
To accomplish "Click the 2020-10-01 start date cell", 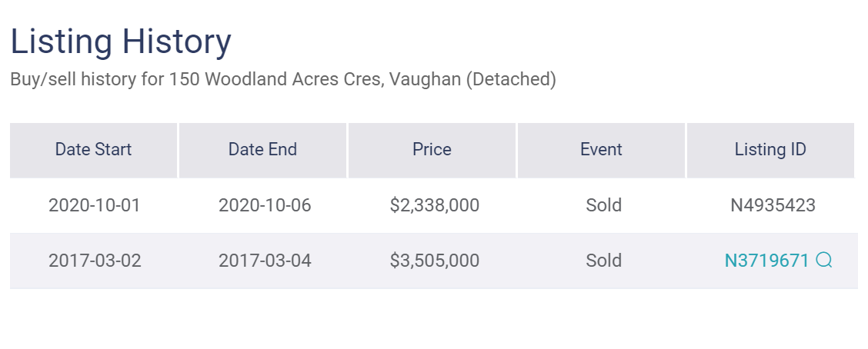I will coord(95,205).
